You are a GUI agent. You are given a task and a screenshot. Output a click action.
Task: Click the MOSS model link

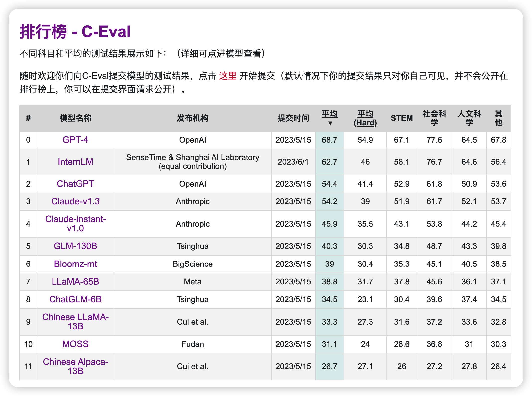(75, 344)
